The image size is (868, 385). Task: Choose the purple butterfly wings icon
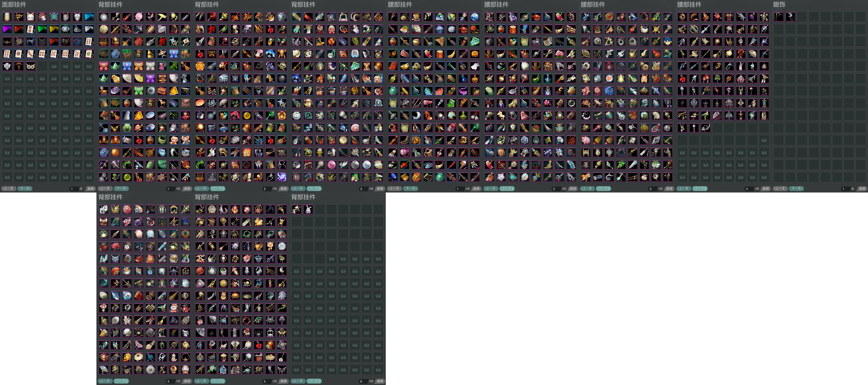point(150,79)
